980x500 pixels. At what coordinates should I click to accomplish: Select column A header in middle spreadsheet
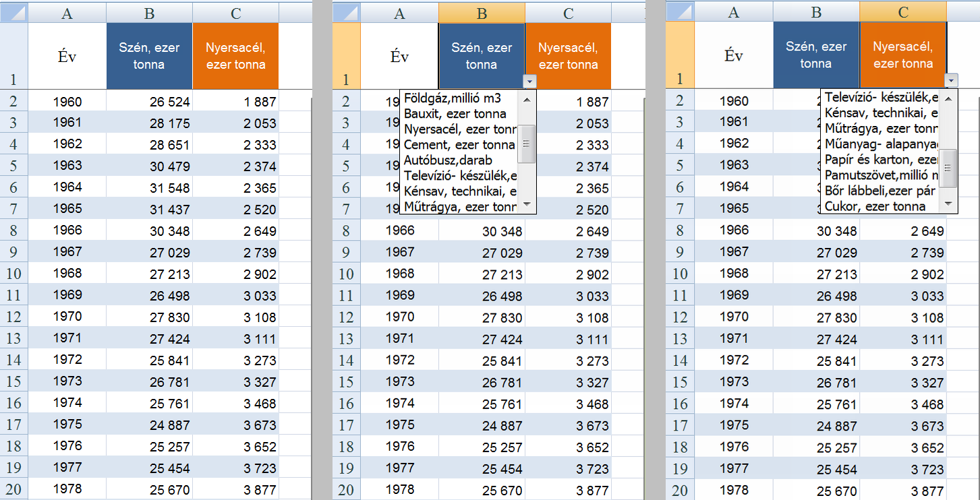[400, 12]
